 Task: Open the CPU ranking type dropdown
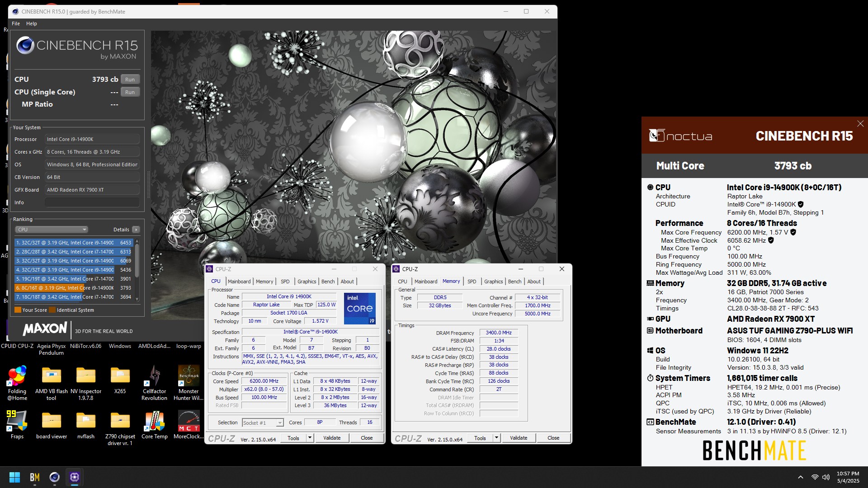pos(51,230)
